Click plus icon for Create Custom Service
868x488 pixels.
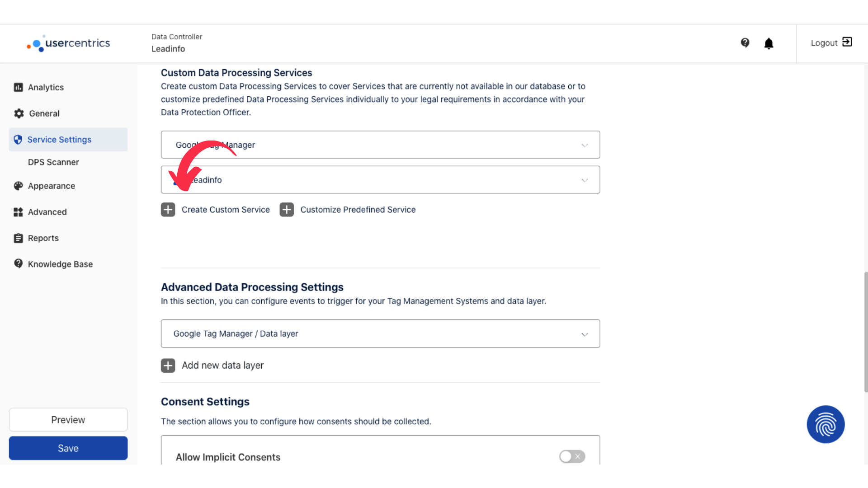168,210
